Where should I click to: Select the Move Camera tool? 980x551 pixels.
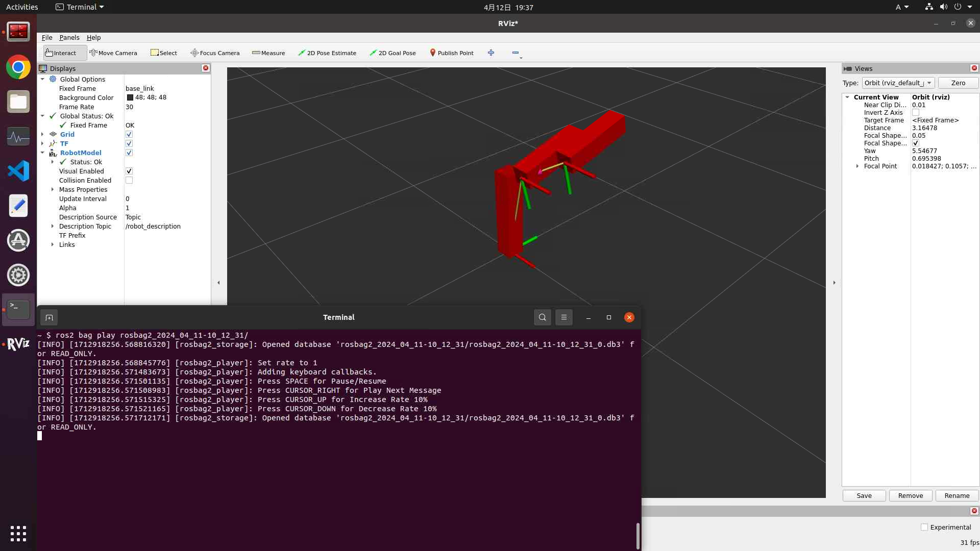tap(113, 53)
